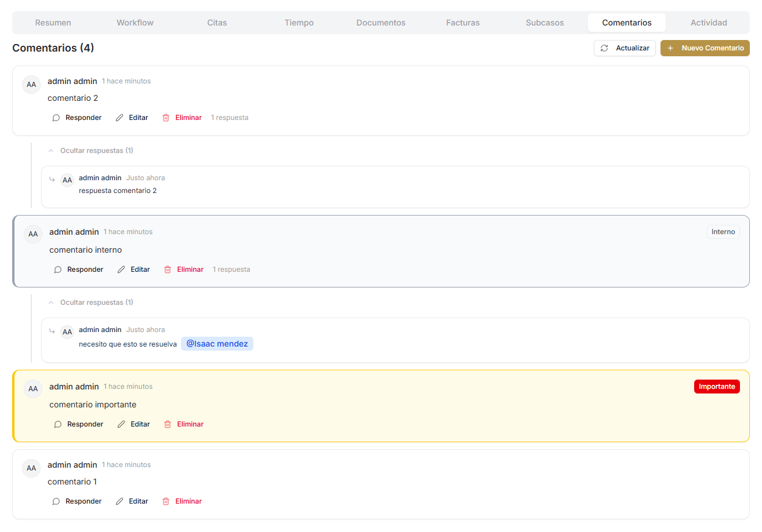The width and height of the screenshot is (762, 532).
Task: Click AA avatar on comentario importante
Action: 33,389
